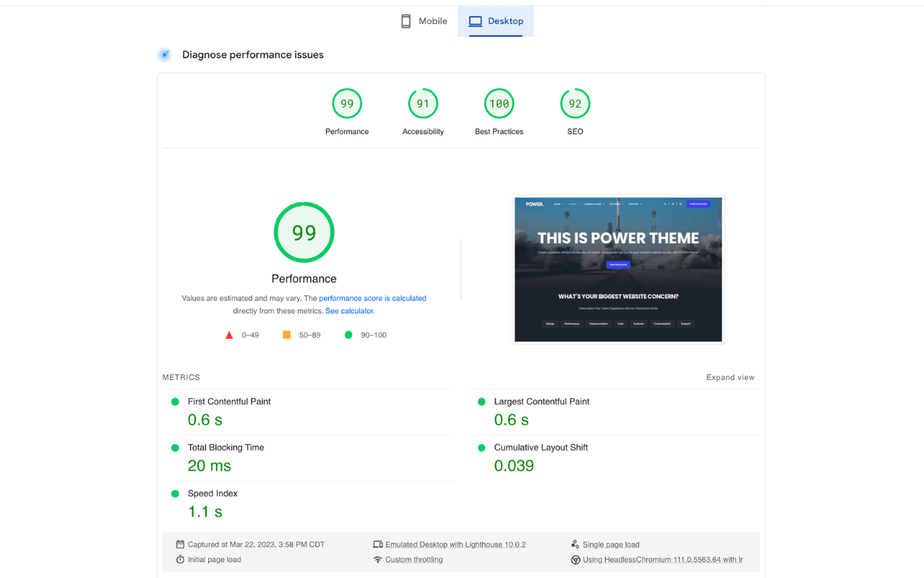
Task: Open the See calculator link
Action: pyautogui.click(x=350, y=311)
